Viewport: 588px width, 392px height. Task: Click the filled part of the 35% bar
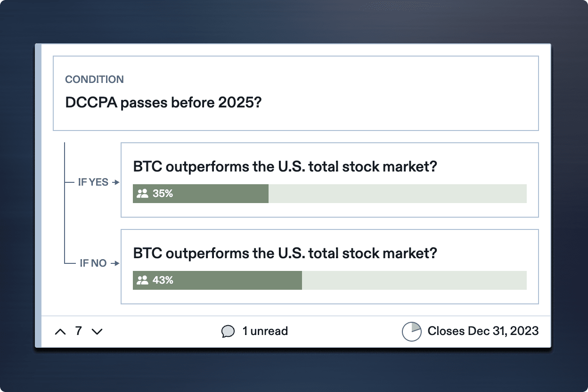click(x=217, y=194)
